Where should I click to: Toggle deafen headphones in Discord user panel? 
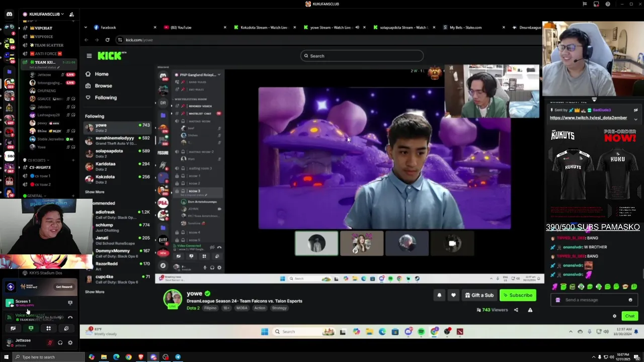60,343
